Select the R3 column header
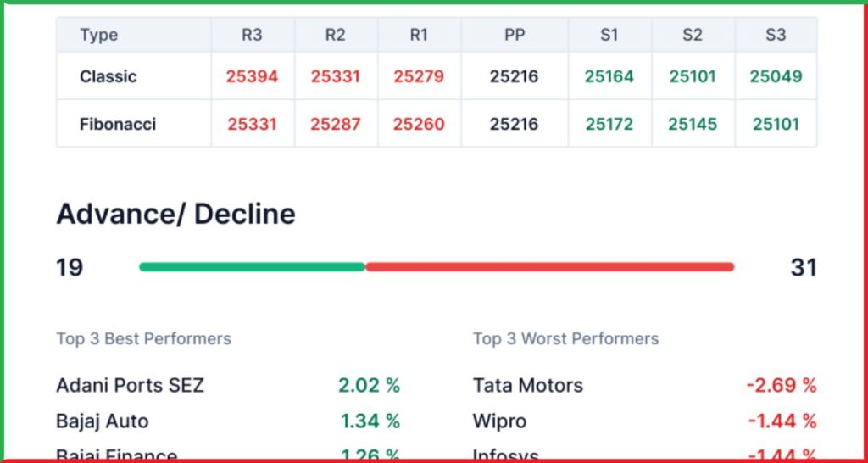 coord(252,34)
